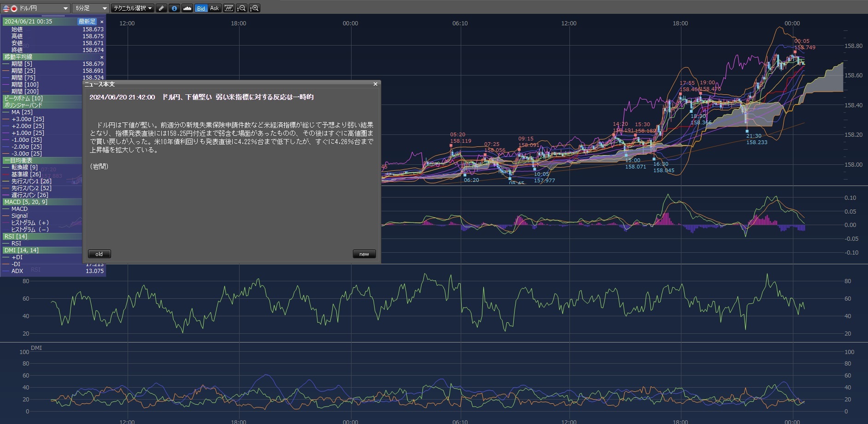Click the chart display settings icon
This screenshot has height=424, width=868.
click(x=229, y=8)
